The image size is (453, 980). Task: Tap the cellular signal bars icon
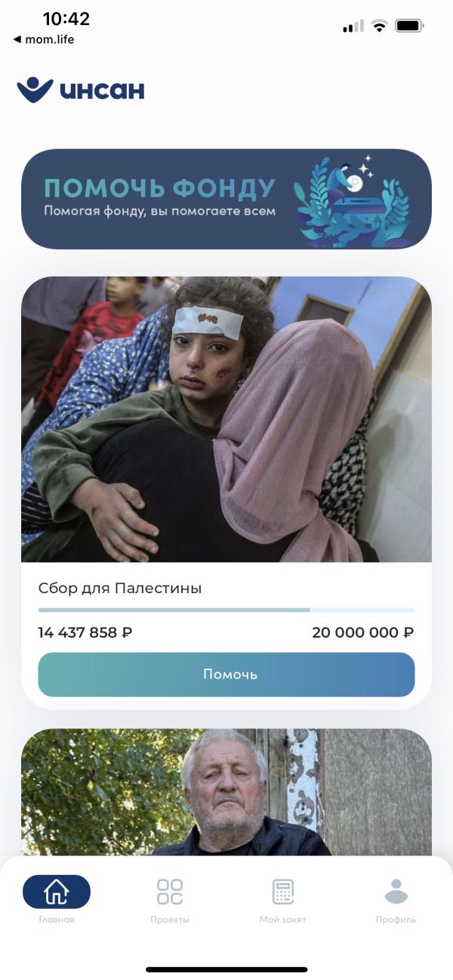click(x=353, y=26)
